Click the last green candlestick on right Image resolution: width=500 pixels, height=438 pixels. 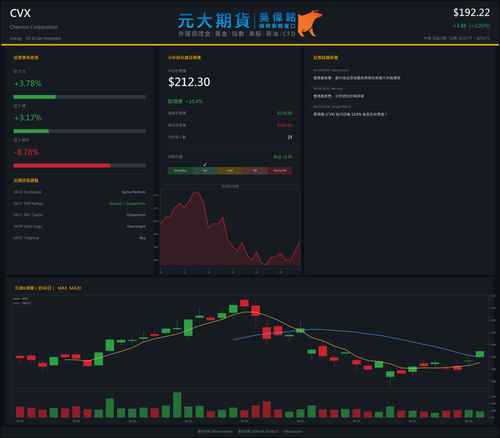[x=480, y=354]
